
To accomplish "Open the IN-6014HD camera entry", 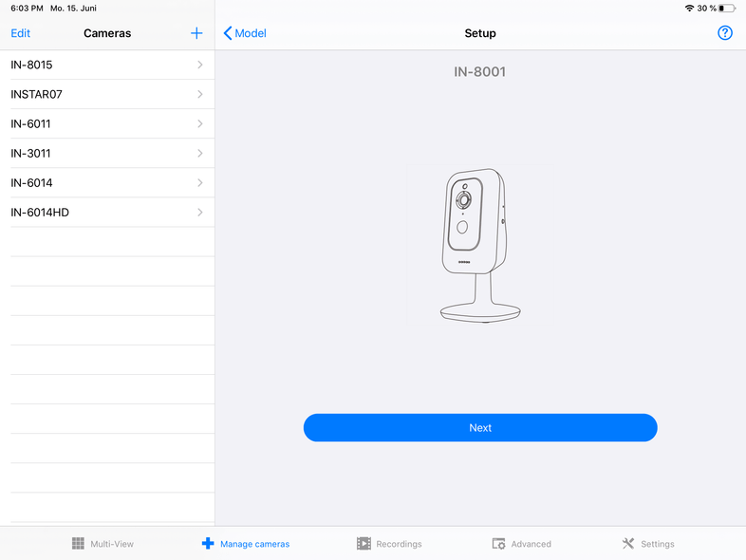I will (x=104, y=212).
